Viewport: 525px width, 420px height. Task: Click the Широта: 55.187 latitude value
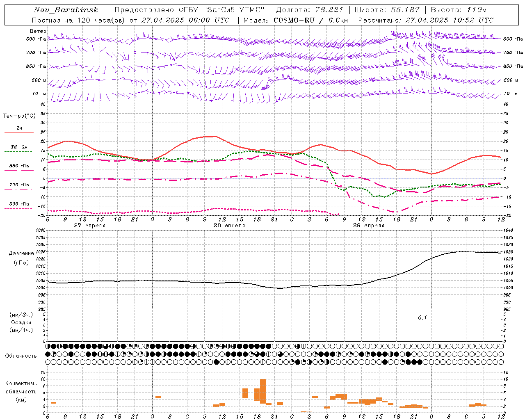(x=387, y=10)
